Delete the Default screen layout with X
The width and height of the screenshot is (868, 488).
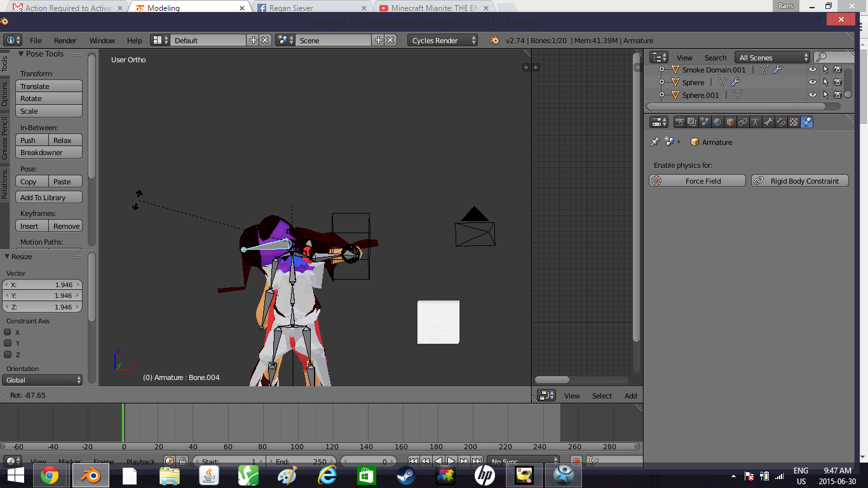265,40
